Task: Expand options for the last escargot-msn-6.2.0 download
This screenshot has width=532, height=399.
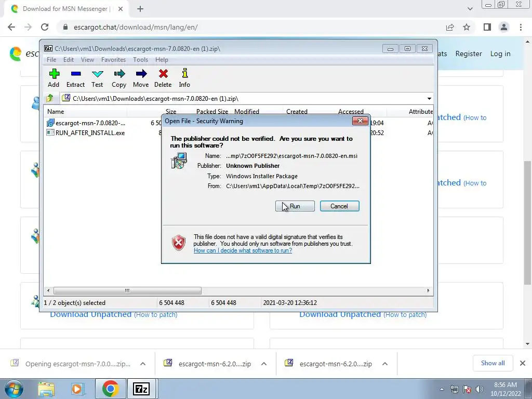Action: click(x=385, y=364)
